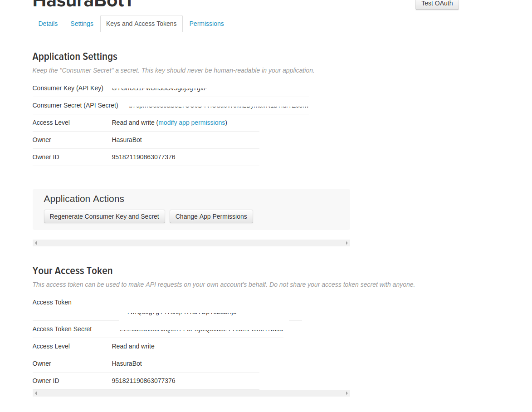Click the lower horizontal scrollbar track
The height and width of the screenshot is (412, 532).
191,393
